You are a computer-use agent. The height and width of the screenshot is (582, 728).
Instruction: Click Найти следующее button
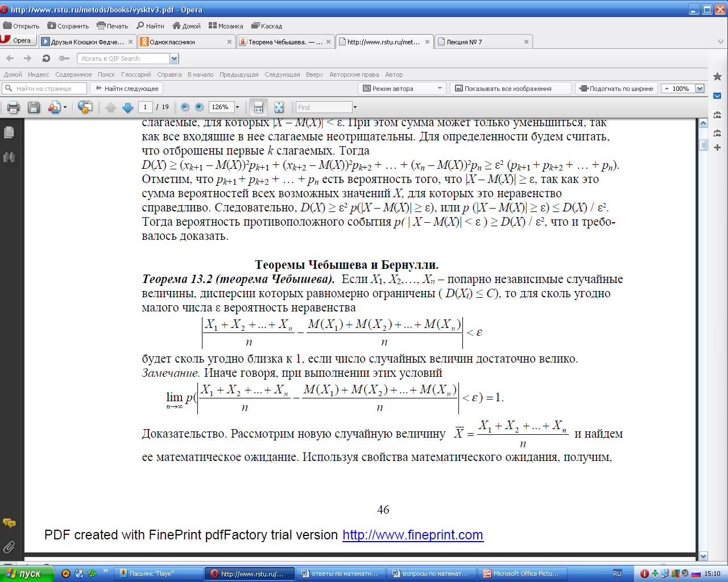pos(127,89)
